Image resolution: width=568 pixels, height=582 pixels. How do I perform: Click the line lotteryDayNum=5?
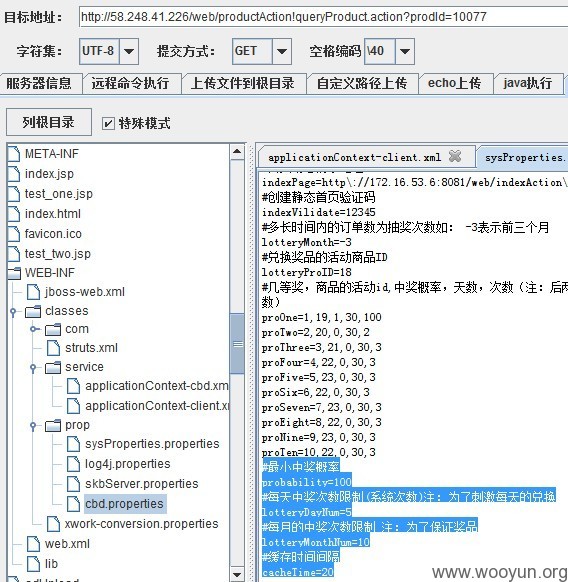[307, 512]
